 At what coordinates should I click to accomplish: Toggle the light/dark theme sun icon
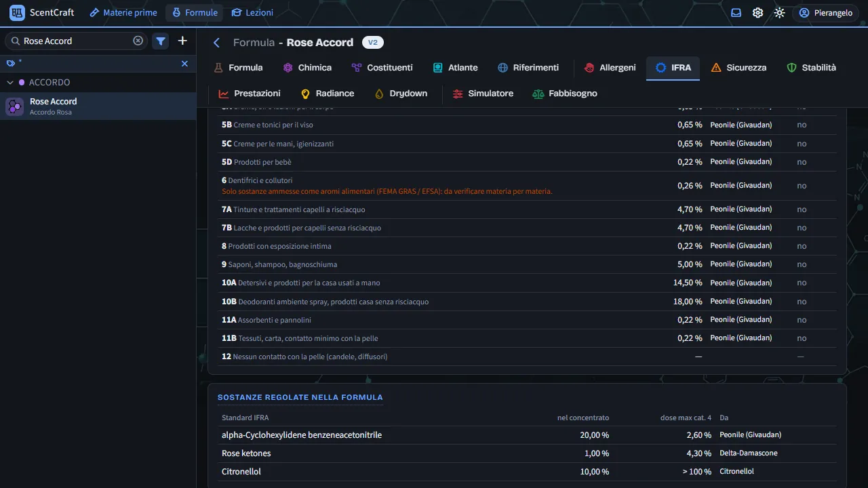pos(780,13)
